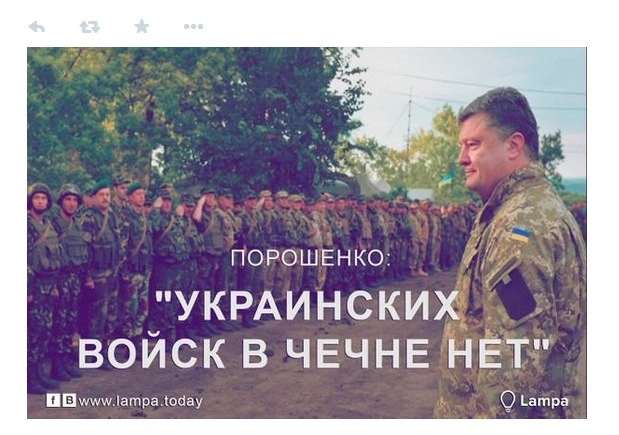Click the small flag in the background

point(446,179)
